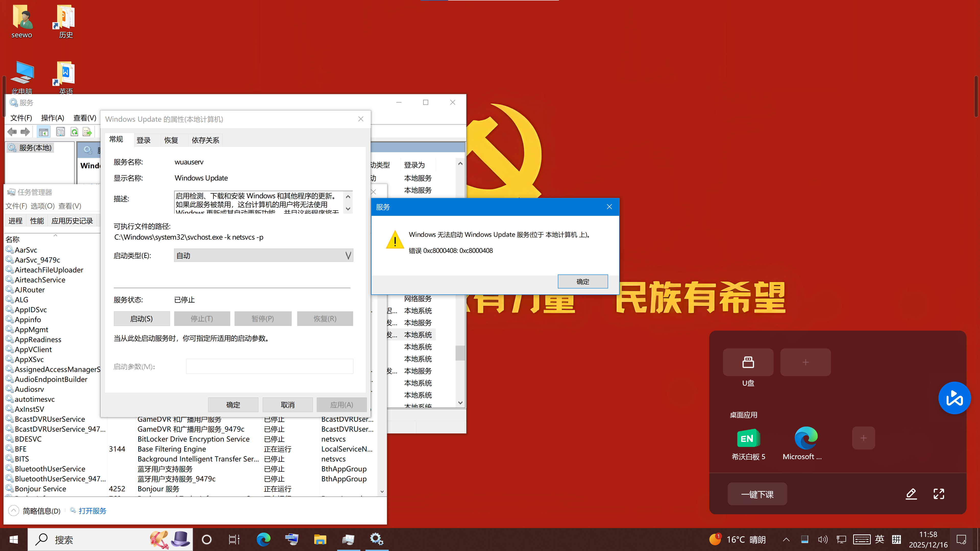Click the Task View taskbar button

tap(234, 539)
